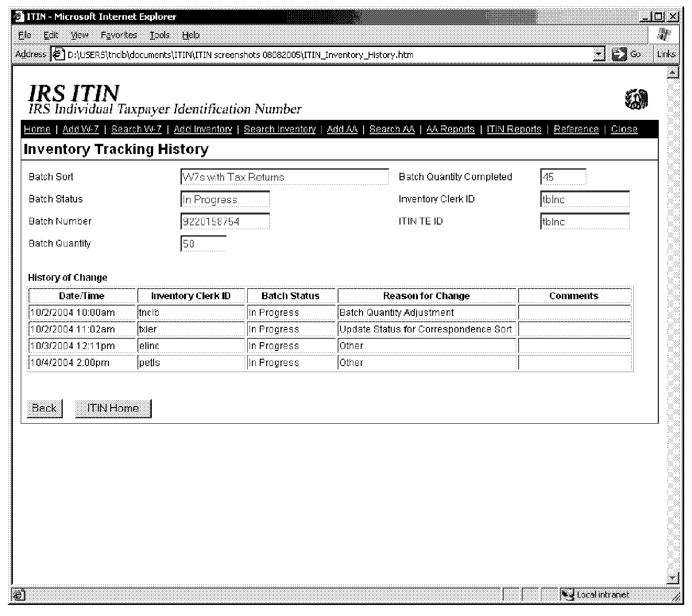Go to Add W-7 link

(x=81, y=129)
